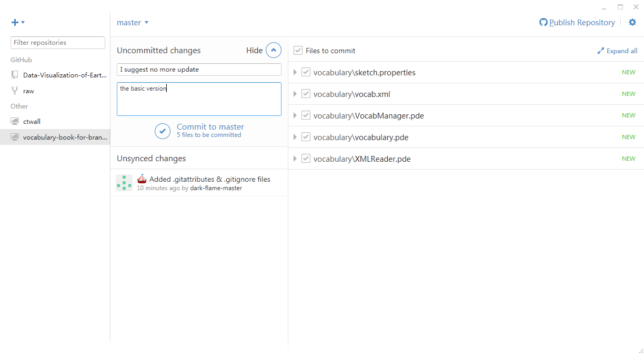This screenshot has height=354, width=644.
Task: Click the avatar of dark-flame-master commit
Action: (124, 183)
